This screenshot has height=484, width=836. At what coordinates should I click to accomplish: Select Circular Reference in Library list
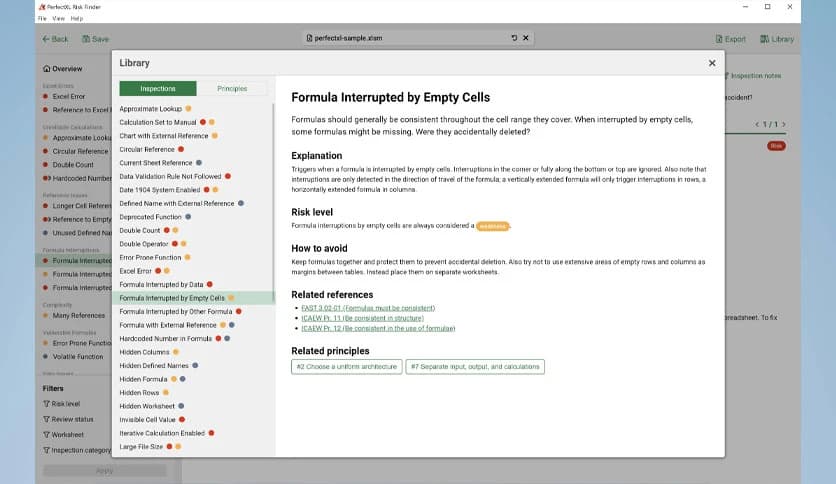click(x=151, y=149)
